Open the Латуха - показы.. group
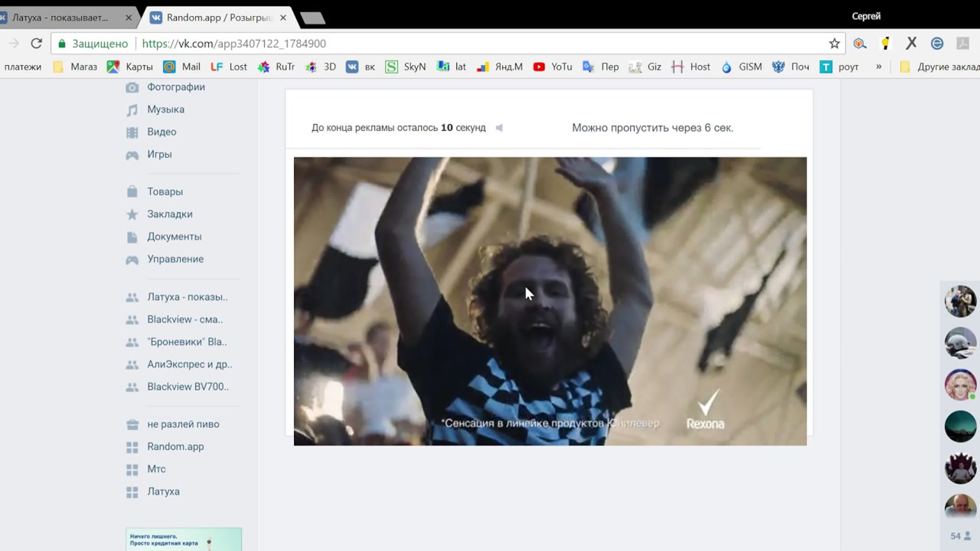Screen dimensions: 980x551 click(188, 297)
